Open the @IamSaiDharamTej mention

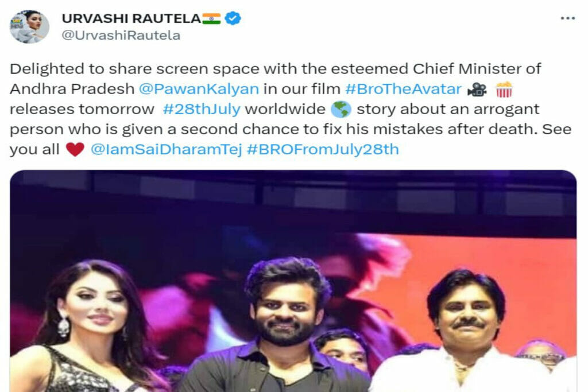point(166,150)
